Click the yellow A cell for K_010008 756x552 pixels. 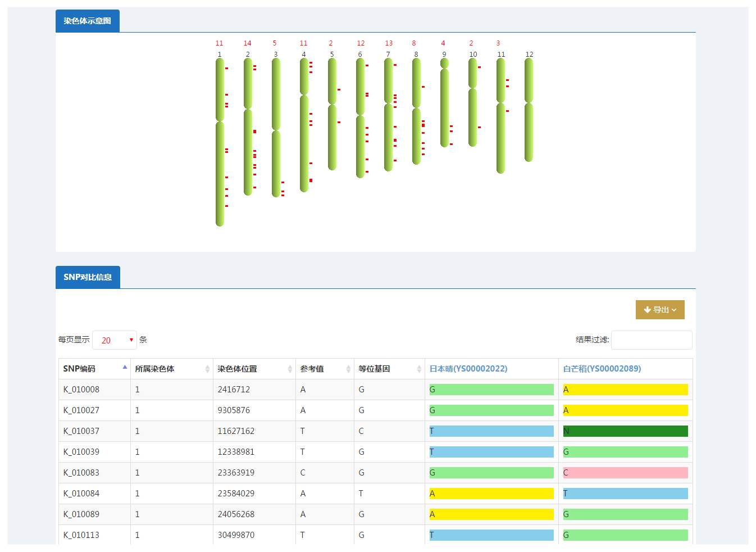tap(625, 390)
